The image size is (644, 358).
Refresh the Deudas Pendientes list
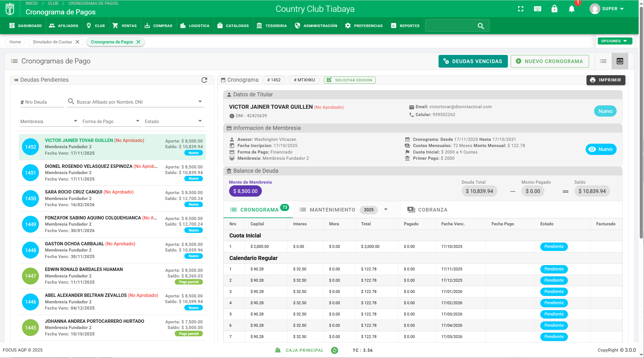point(204,80)
